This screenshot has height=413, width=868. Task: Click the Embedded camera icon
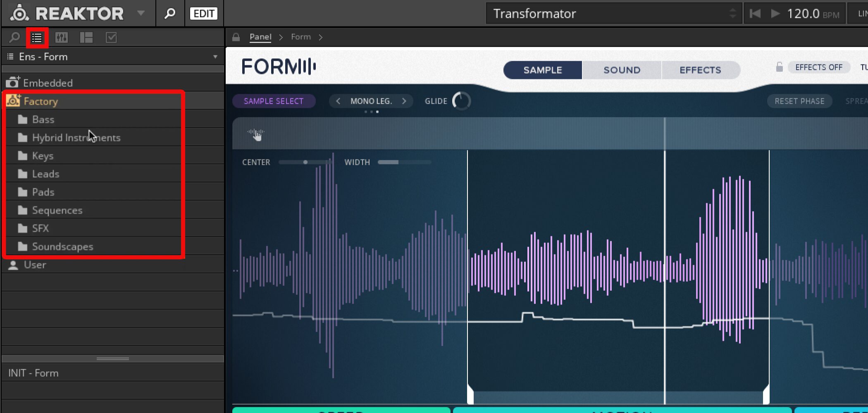click(x=13, y=82)
